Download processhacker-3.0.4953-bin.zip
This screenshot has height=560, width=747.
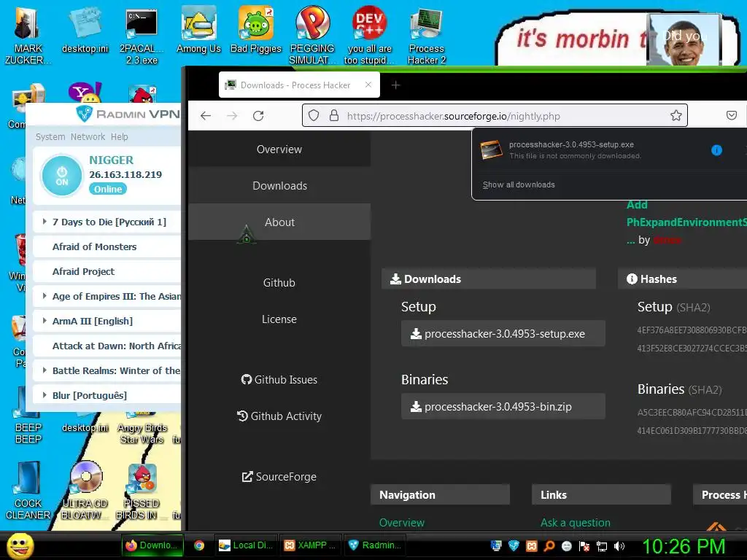click(503, 407)
